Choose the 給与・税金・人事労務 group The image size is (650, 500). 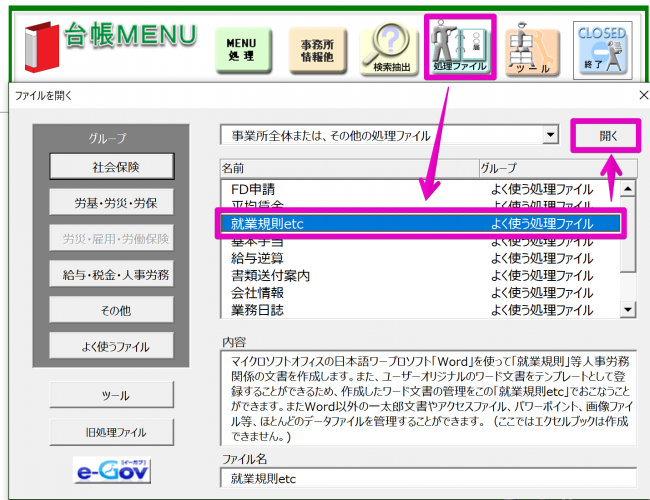pos(113,274)
